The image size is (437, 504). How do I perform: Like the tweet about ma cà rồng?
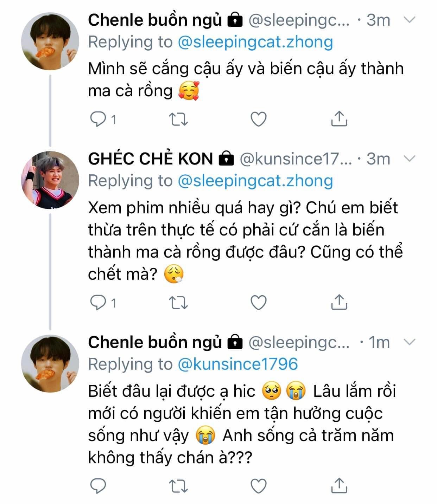click(x=258, y=119)
